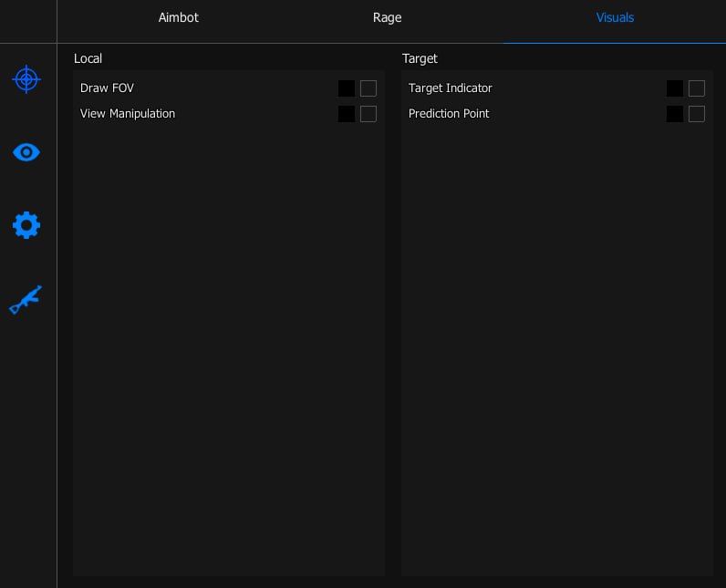Switch to the Rage tab
The width and height of the screenshot is (726, 588).
pyautogui.click(x=387, y=17)
